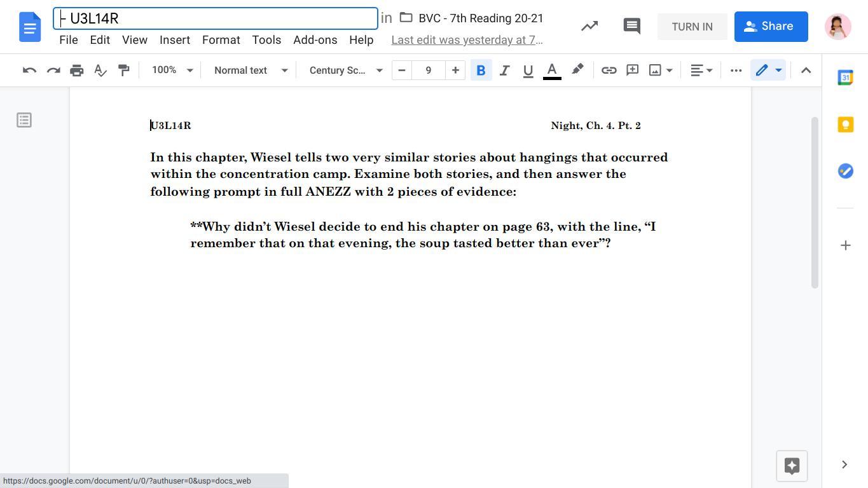Click the "Night, Ch. 4. Pt. 2" heading
This screenshot has height=488, width=868.
(x=596, y=125)
